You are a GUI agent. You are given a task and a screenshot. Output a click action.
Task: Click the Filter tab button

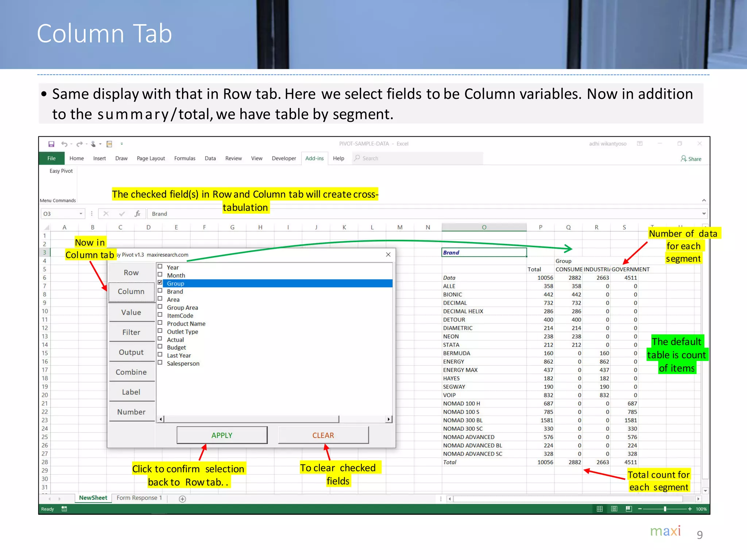[x=131, y=332]
